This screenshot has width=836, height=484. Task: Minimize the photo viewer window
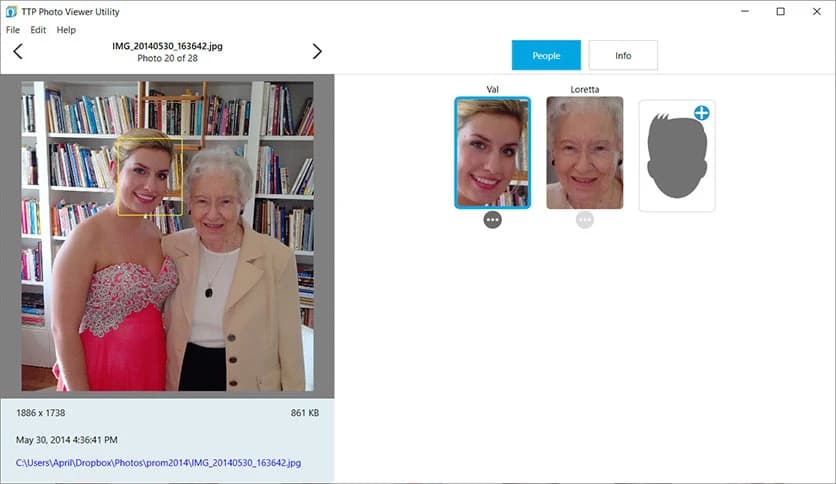tap(745, 11)
